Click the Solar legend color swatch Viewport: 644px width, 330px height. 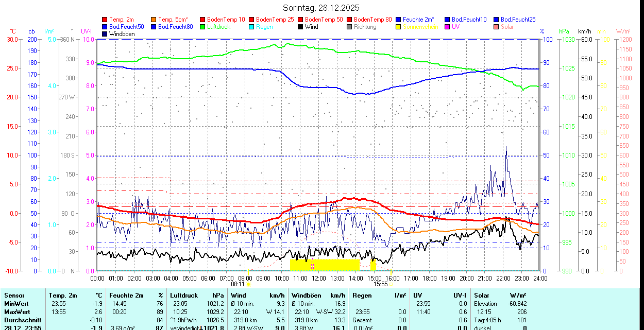[497, 27]
